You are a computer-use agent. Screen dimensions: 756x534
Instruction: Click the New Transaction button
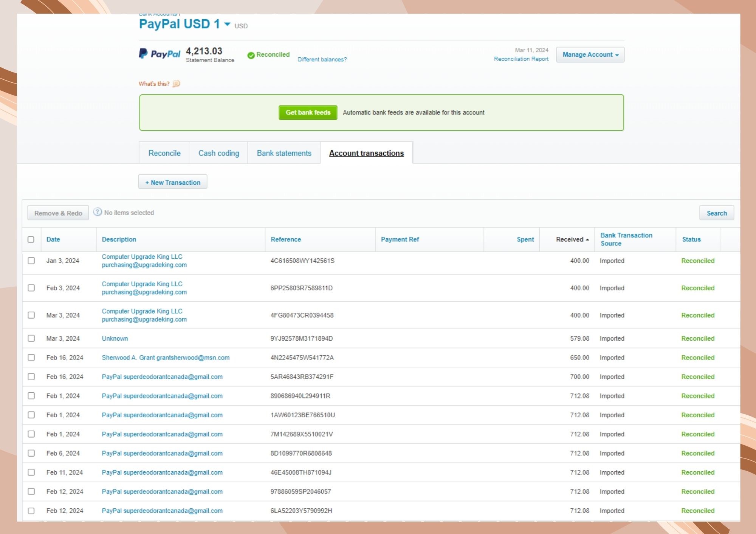173,182
